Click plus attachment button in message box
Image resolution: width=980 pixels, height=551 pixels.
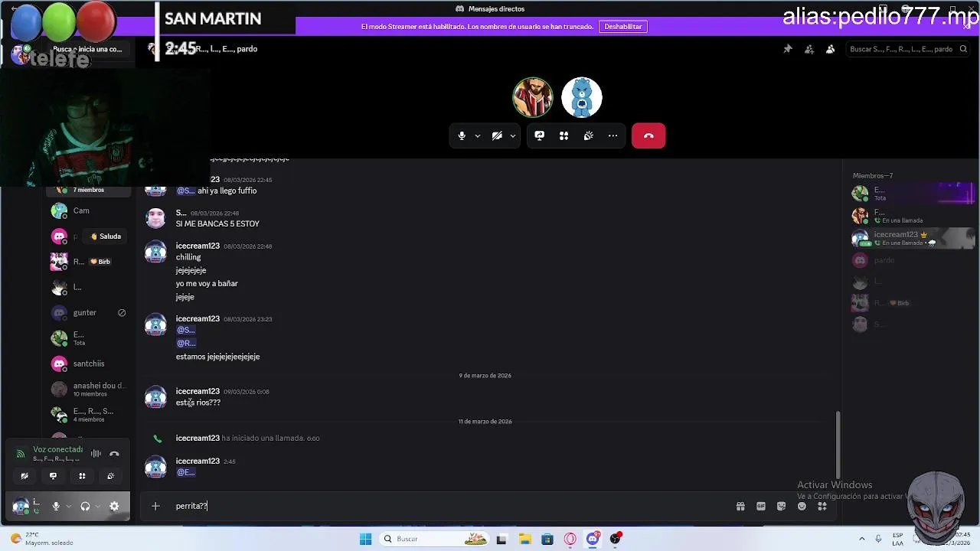(x=155, y=506)
